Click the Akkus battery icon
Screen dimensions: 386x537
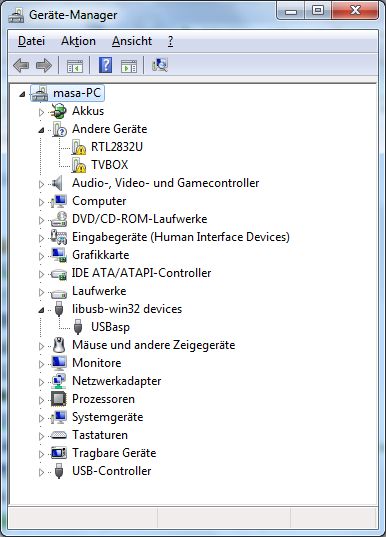point(58,111)
